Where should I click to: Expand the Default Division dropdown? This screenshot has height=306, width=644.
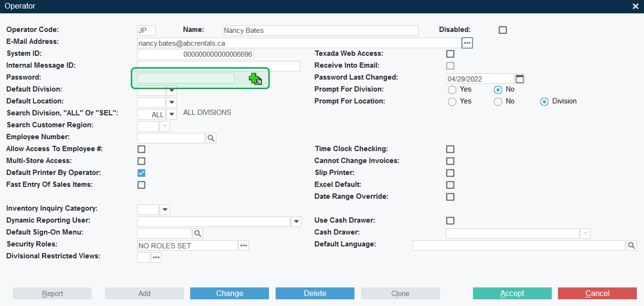[x=171, y=91]
